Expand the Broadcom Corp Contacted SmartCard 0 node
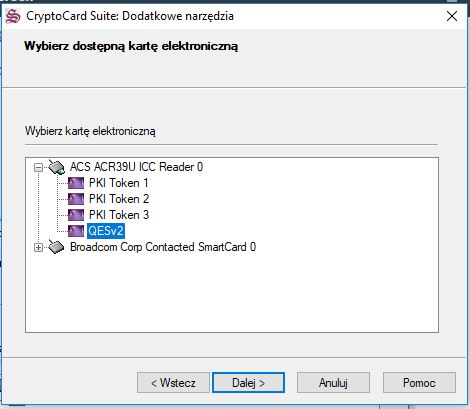This screenshot has height=409, width=470. pyautogui.click(x=39, y=247)
